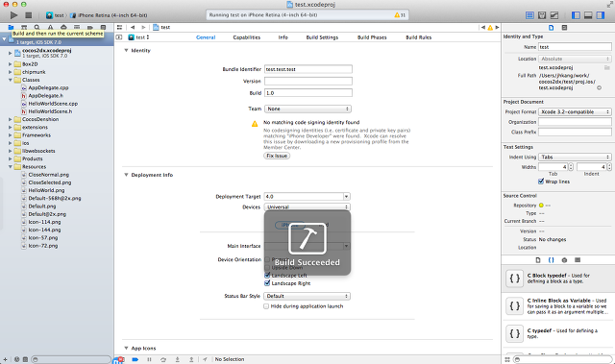
Task: Open the Project navigator folder icon
Action: pyautogui.click(x=11, y=28)
